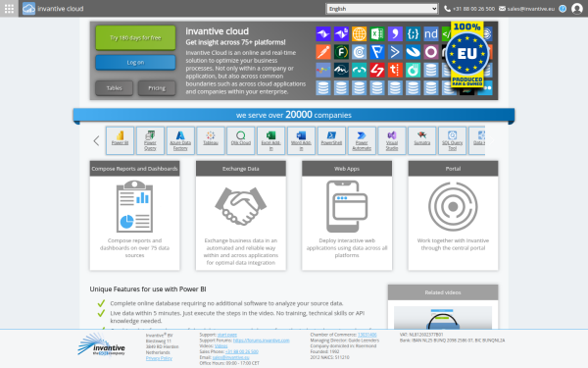Click the purple ring O platform icon

coord(431,52)
